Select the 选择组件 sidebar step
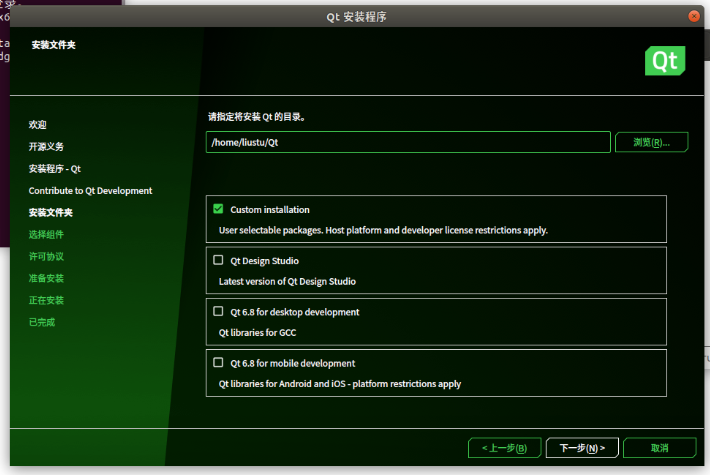This screenshot has height=475, width=710. (x=46, y=235)
